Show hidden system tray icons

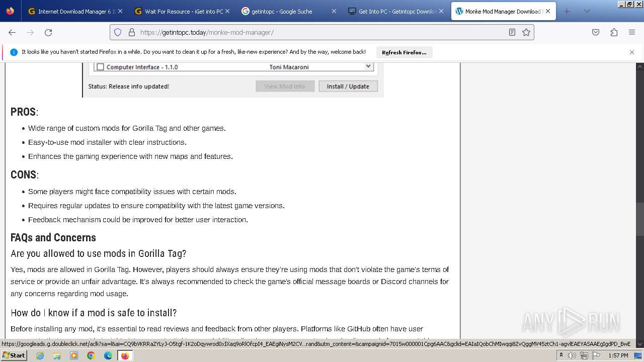561,355
